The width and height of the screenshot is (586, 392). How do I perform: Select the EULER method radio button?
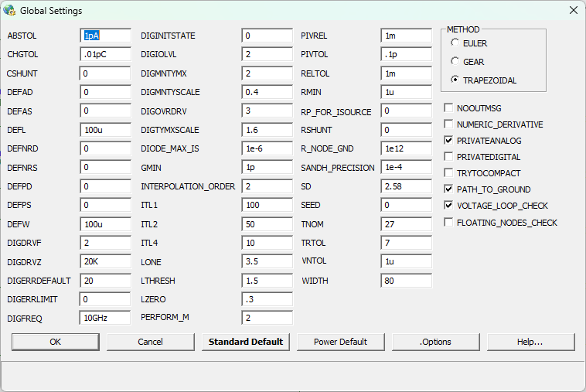click(x=455, y=43)
